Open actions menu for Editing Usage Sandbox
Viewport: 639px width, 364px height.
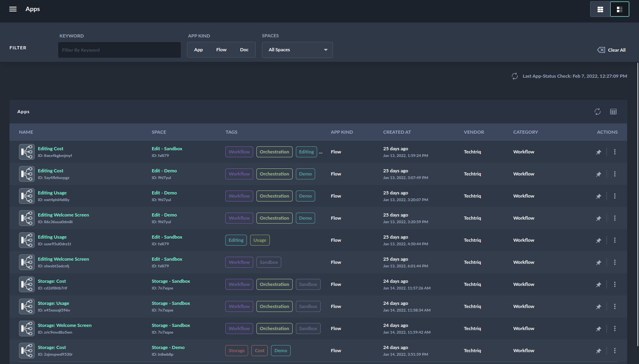(x=615, y=240)
